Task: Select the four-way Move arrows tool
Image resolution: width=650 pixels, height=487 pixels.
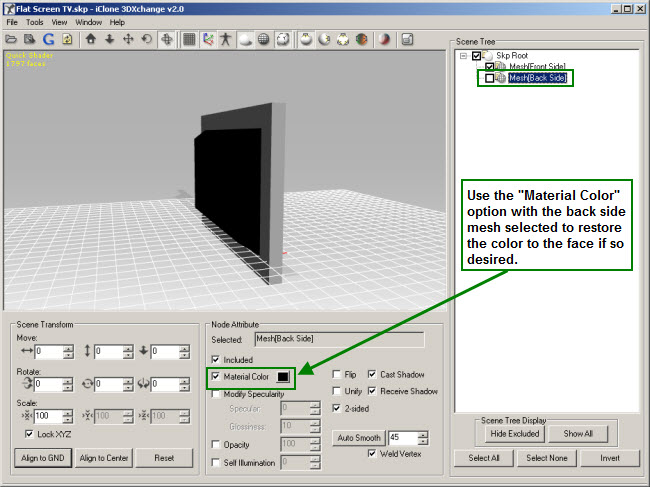Action: [x=128, y=39]
